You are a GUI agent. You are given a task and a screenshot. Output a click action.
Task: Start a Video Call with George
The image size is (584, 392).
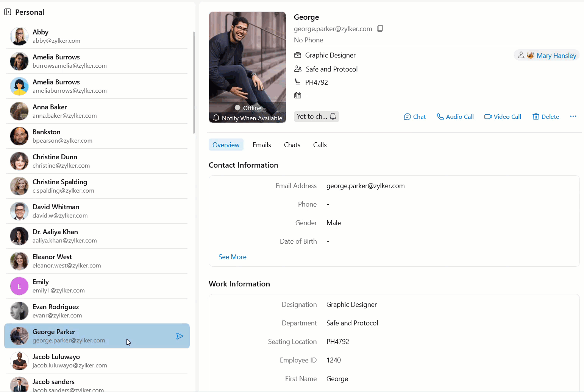pos(503,117)
